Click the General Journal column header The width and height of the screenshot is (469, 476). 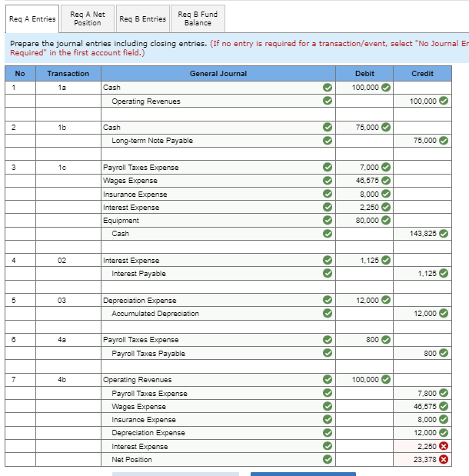pyautogui.click(x=218, y=74)
